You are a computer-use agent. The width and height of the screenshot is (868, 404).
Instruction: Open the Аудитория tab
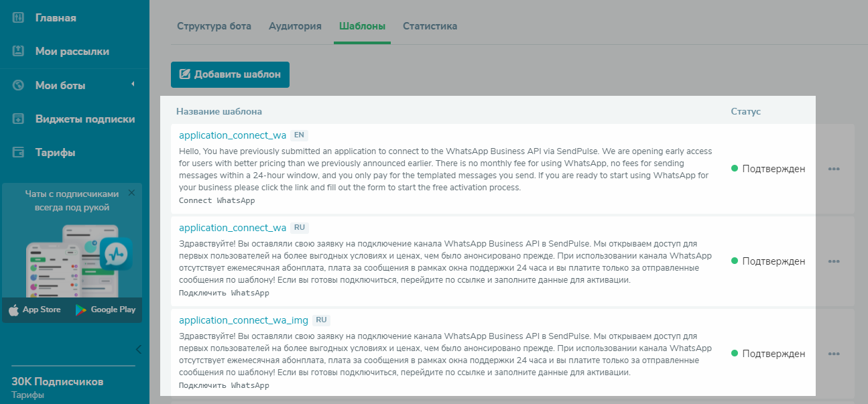point(295,26)
